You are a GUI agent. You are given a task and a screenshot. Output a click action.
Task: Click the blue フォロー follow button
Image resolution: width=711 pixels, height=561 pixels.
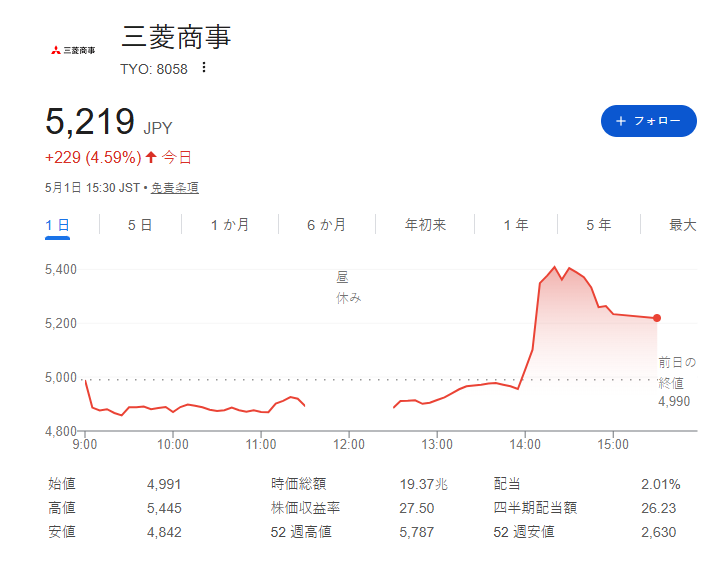[648, 121]
